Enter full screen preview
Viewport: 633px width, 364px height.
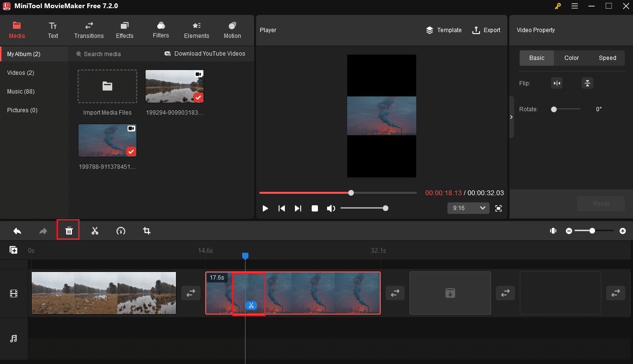(x=499, y=208)
